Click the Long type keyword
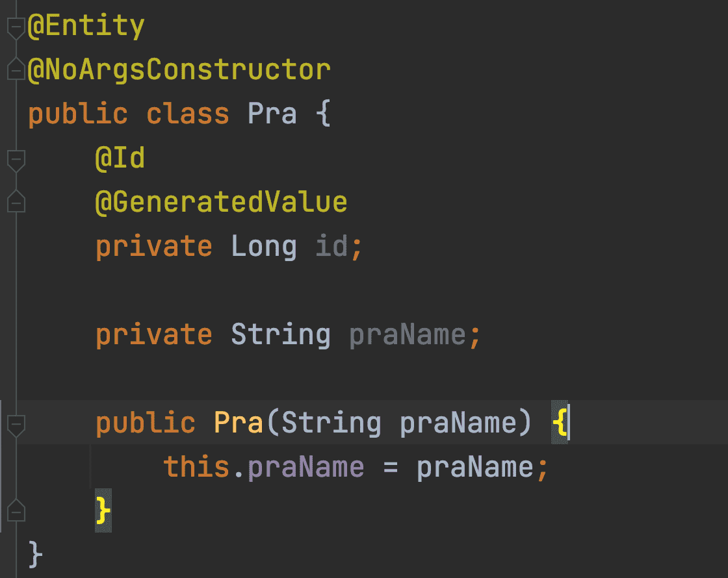This screenshot has height=578, width=728. (x=264, y=247)
